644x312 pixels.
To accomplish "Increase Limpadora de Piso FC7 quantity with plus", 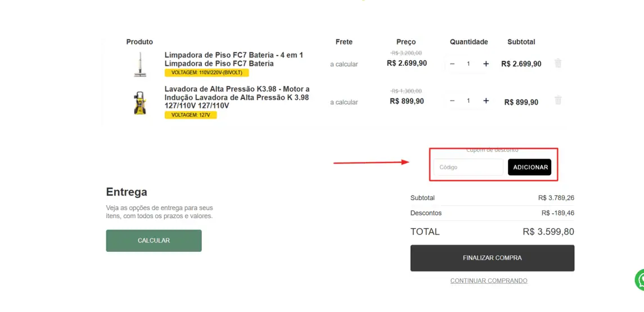I will tap(486, 64).
